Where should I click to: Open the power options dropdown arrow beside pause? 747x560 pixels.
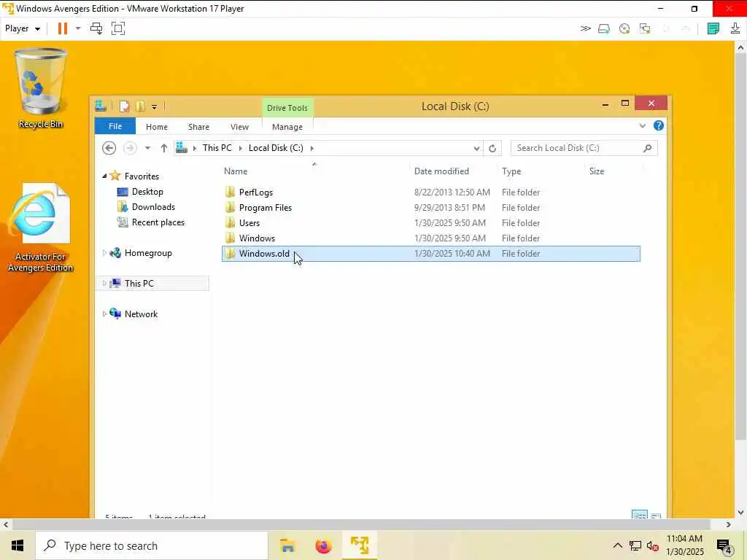point(78,28)
